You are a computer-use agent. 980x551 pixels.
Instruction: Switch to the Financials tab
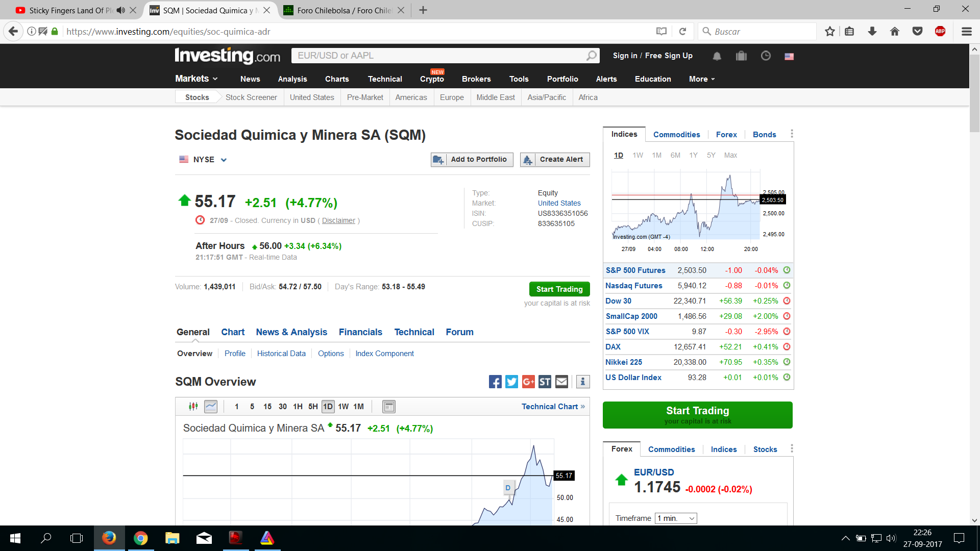(360, 332)
